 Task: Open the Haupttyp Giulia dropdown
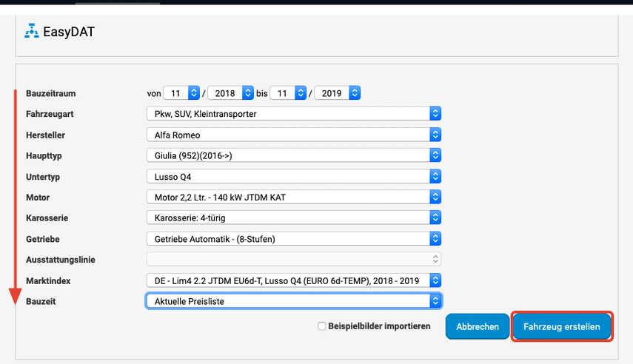tap(294, 155)
